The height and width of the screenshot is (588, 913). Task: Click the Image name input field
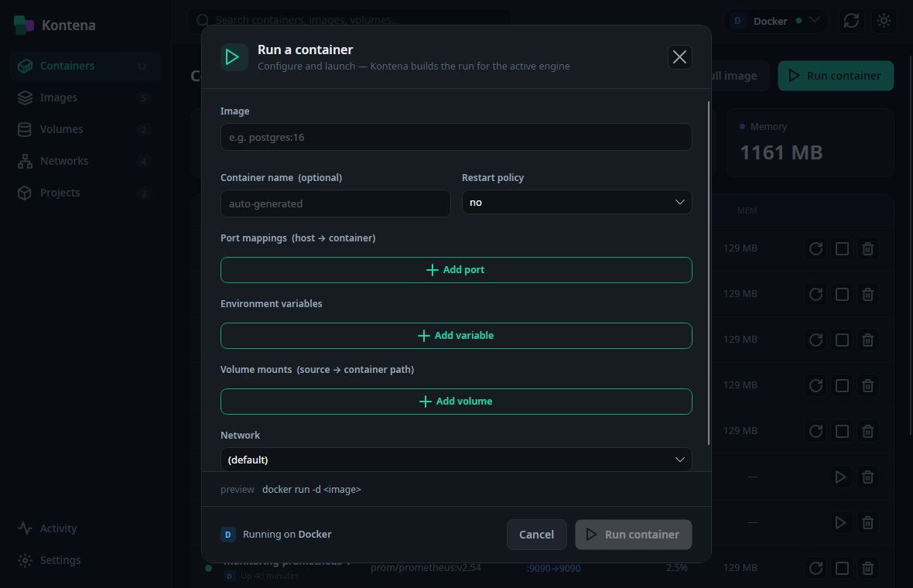456,138
